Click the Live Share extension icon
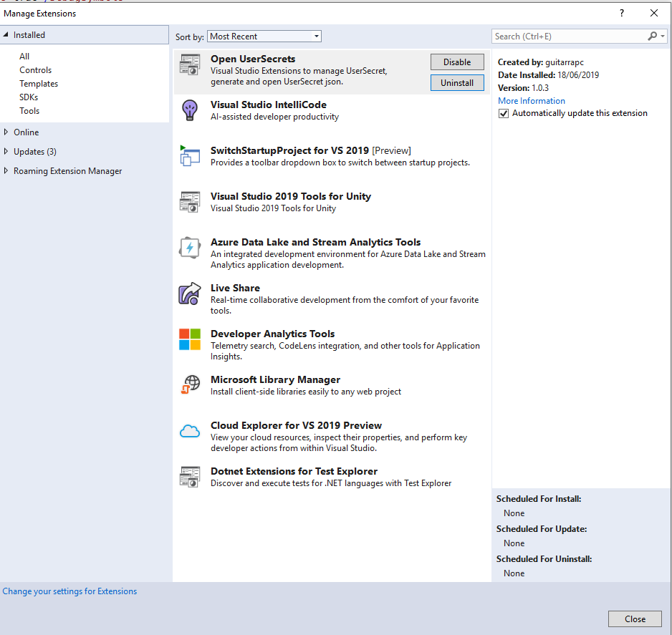Image resolution: width=672 pixels, height=635 pixels. tap(189, 294)
